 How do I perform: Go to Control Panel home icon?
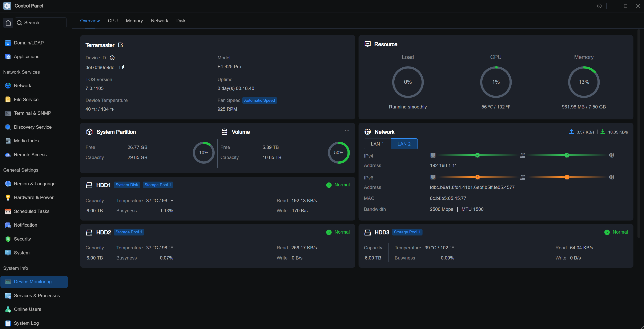[x=8, y=23]
